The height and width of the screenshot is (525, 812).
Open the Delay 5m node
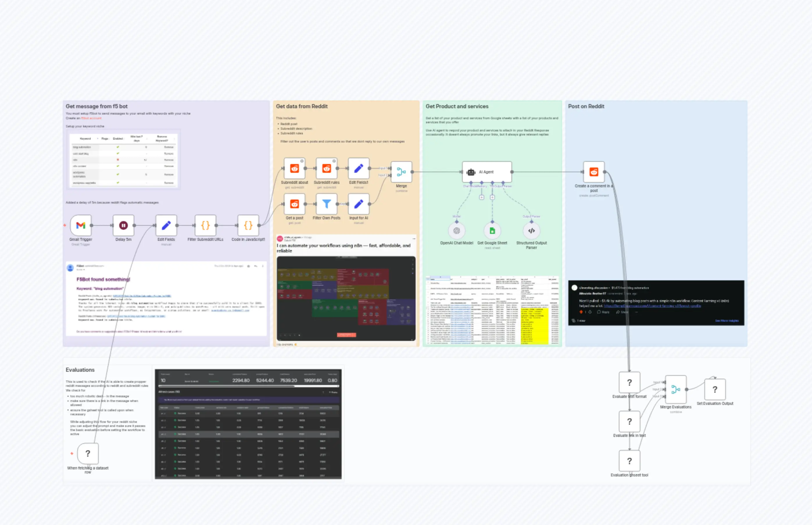[123, 225]
